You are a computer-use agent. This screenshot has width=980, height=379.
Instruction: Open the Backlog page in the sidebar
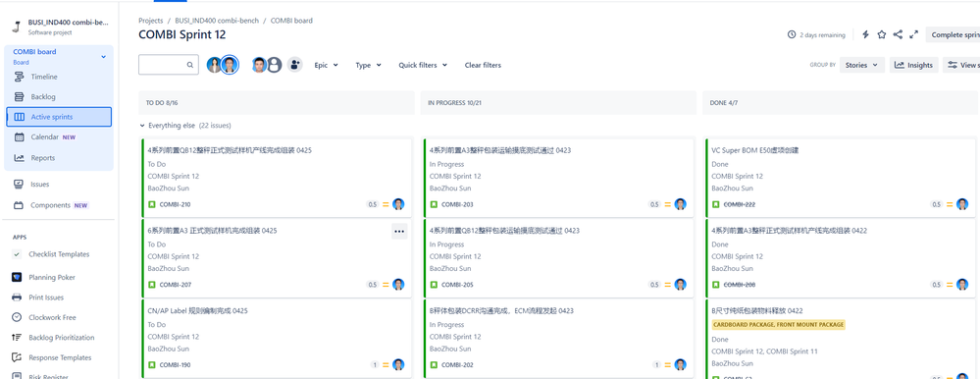43,97
